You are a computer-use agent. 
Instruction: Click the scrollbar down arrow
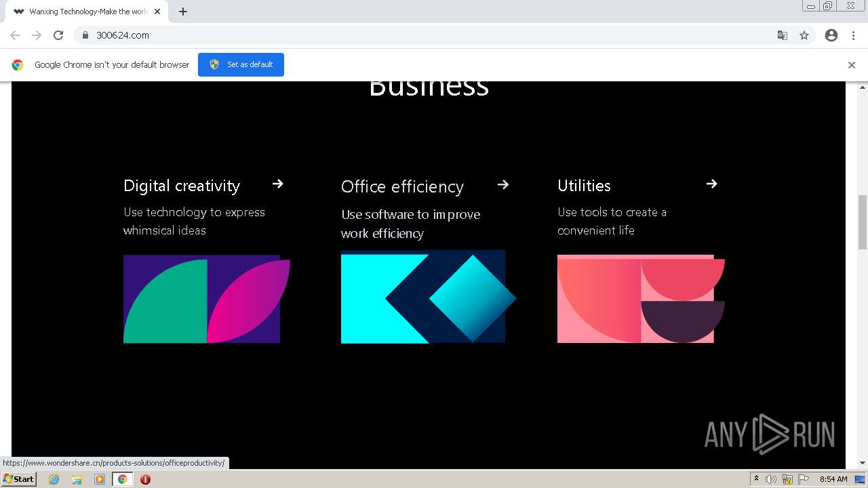(863, 463)
